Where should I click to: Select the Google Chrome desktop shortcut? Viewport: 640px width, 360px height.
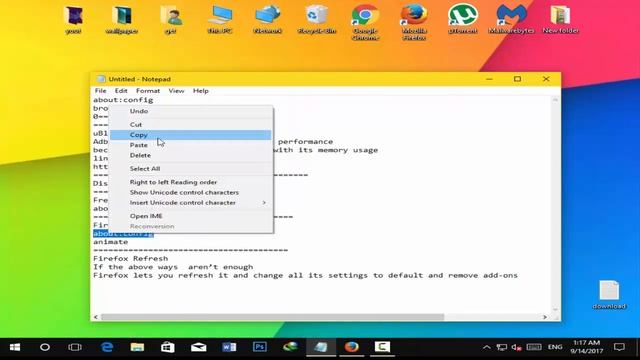pyautogui.click(x=365, y=22)
